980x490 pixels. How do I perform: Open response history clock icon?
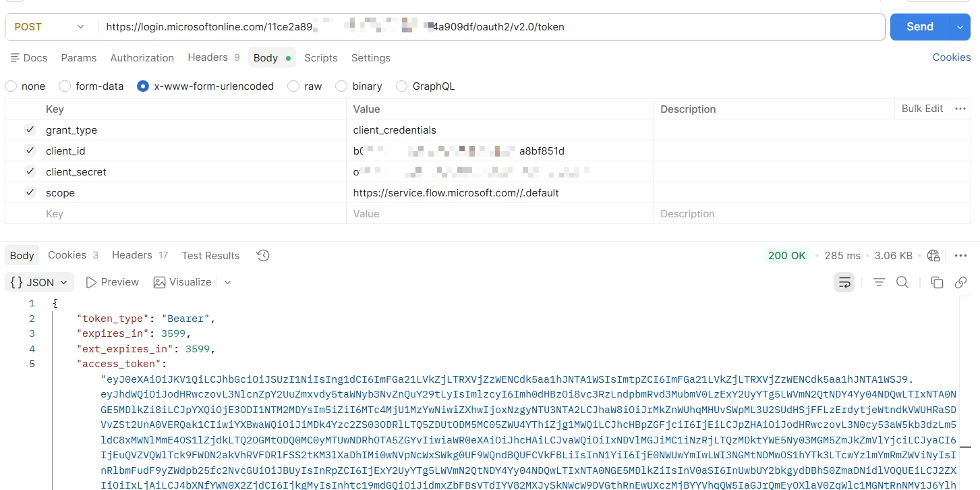point(263,255)
